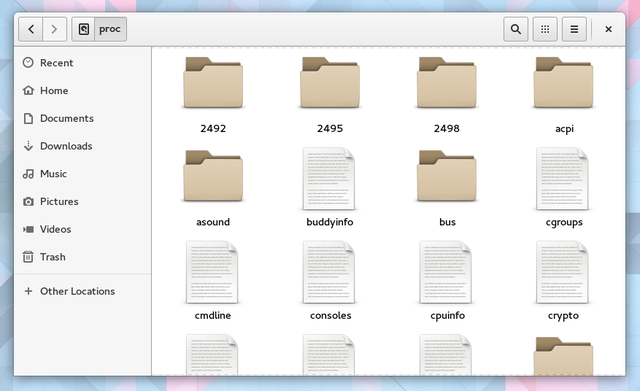Toggle the grid view button
640x391 pixels.
click(545, 29)
